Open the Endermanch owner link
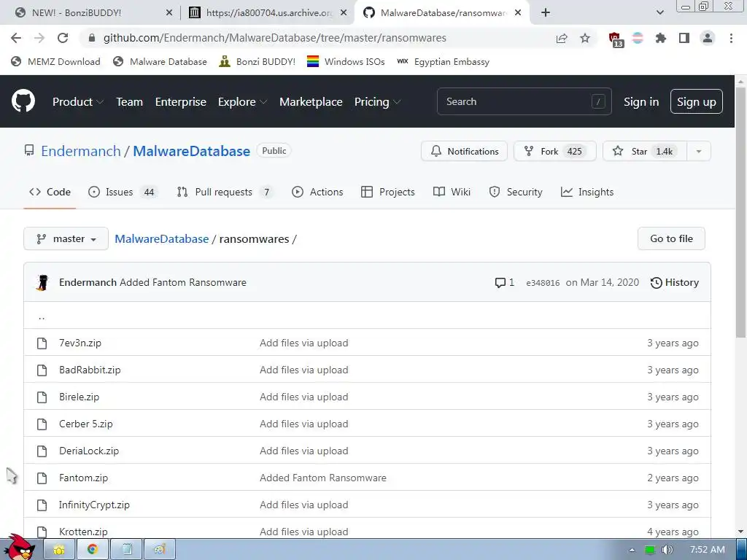The image size is (747, 560). pos(81,151)
